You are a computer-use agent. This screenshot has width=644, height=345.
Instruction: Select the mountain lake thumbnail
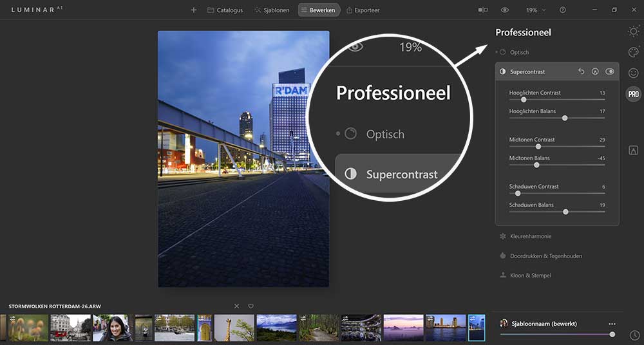(276, 328)
